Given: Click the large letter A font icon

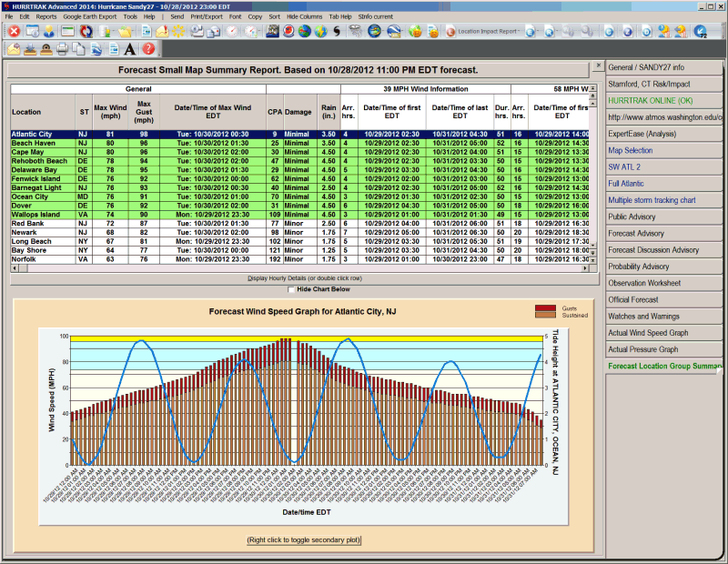Looking at the screenshot, I should click(x=130, y=49).
